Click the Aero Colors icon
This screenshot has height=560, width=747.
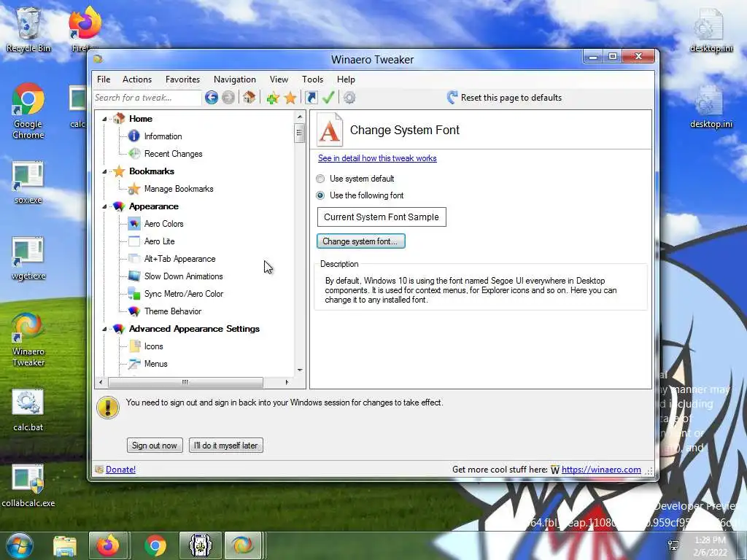coord(134,224)
